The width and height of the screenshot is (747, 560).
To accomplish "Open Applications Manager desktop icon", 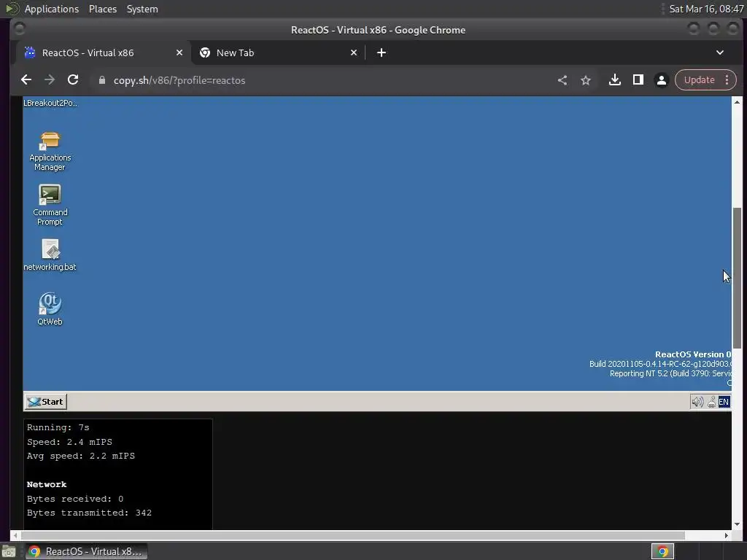I will (50, 151).
